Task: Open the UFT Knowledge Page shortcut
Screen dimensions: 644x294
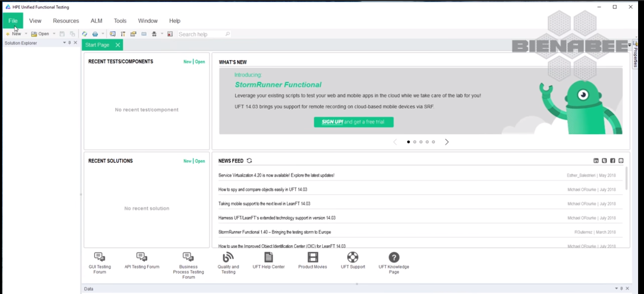Action: point(394,263)
